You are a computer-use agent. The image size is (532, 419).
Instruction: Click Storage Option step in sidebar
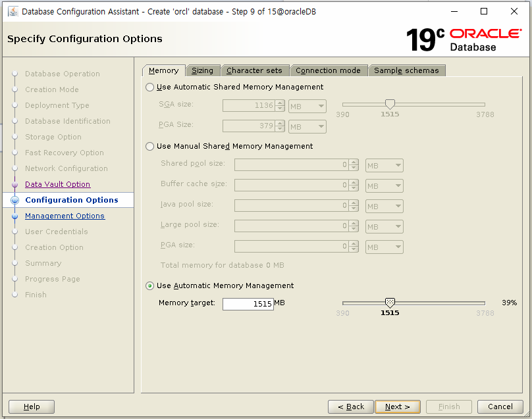pyautogui.click(x=53, y=137)
